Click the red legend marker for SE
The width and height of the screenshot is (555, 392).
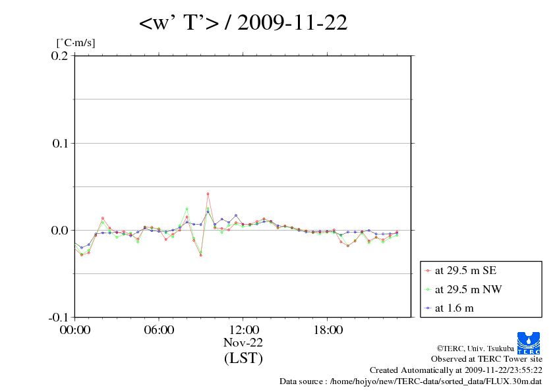[428, 271]
